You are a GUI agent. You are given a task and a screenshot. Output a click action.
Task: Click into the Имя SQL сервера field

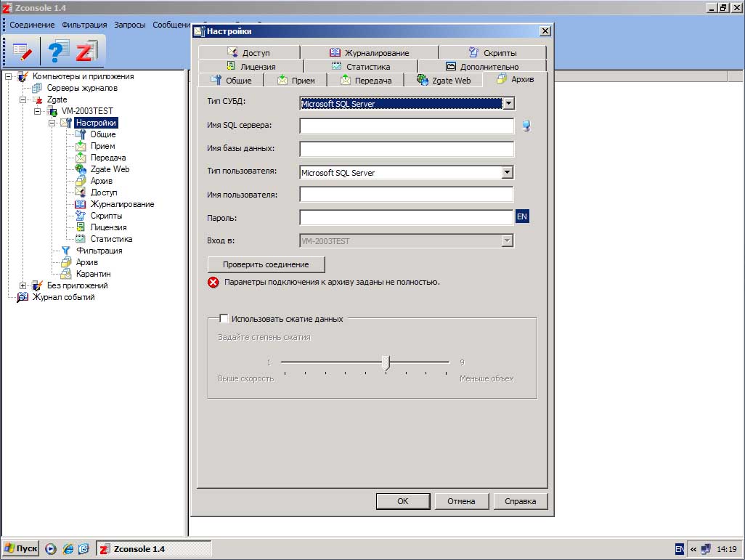(407, 126)
